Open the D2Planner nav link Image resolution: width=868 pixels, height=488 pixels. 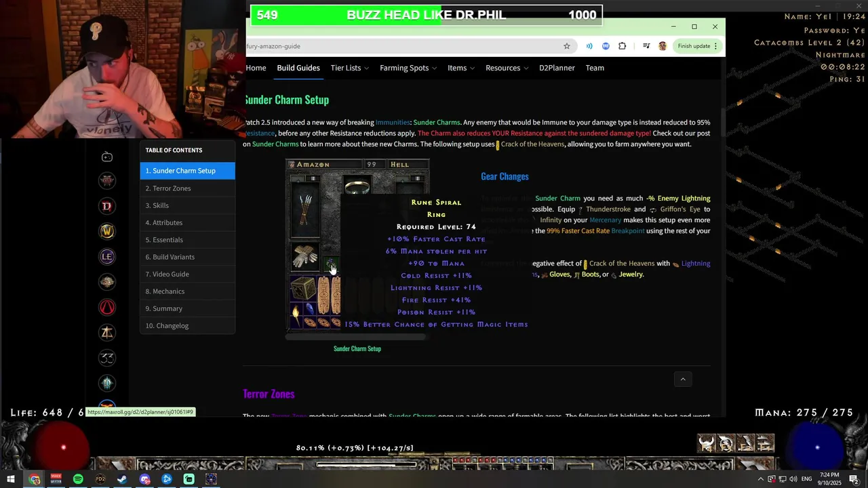tap(557, 68)
